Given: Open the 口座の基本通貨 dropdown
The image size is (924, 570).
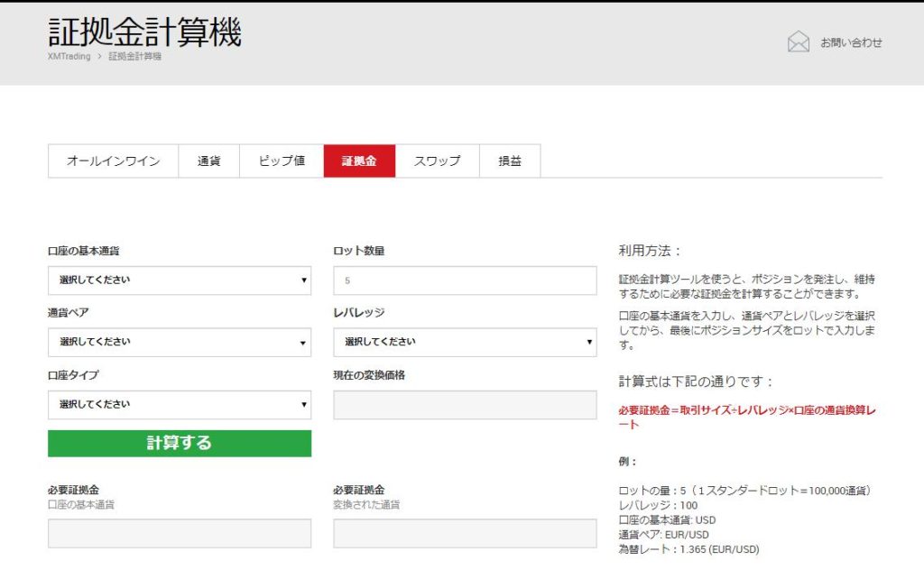Looking at the screenshot, I should 179,280.
